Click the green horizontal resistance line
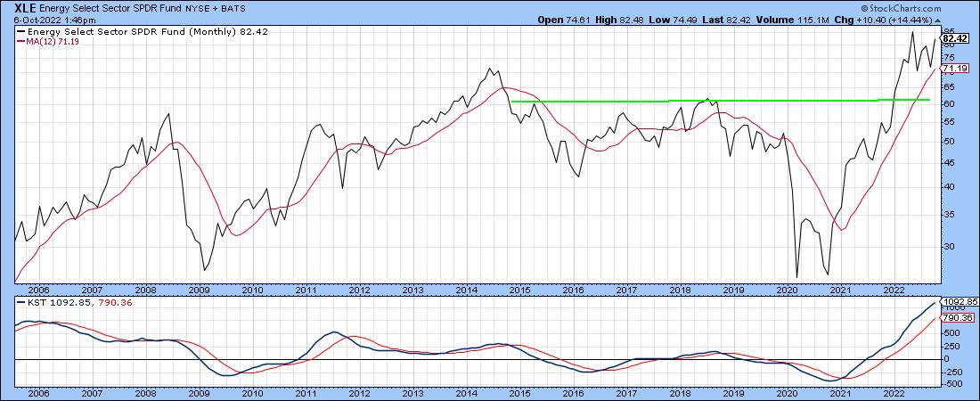The height and width of the screenshot is (401, 980). [x=720, y=100]
